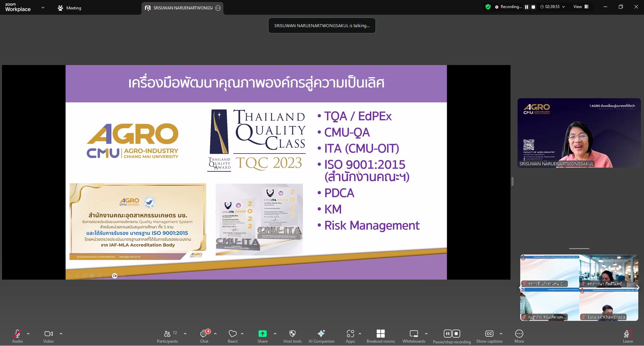The image size is (644, 346).
Task: Toggle Show captions
Action: tap(489, 336)
